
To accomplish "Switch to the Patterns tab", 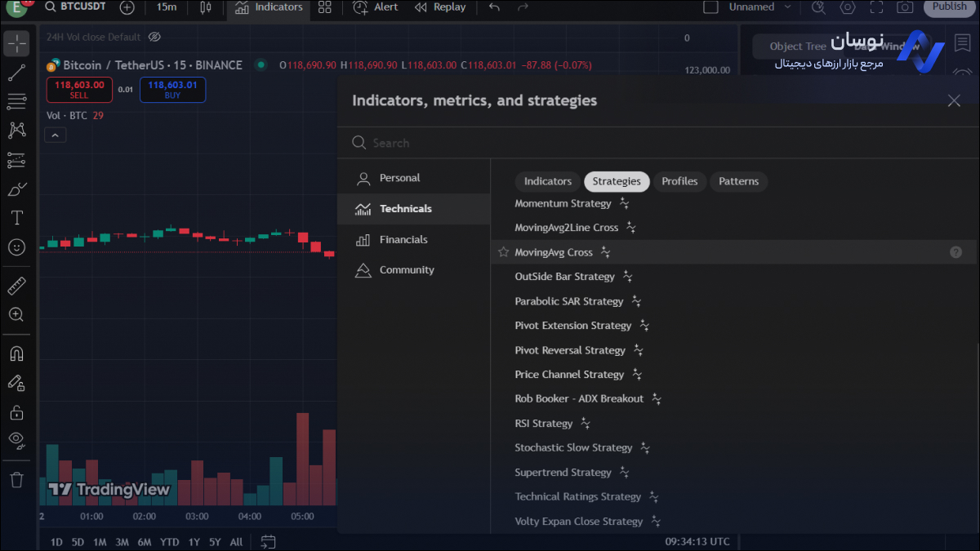I will click(x=738, y=181).
